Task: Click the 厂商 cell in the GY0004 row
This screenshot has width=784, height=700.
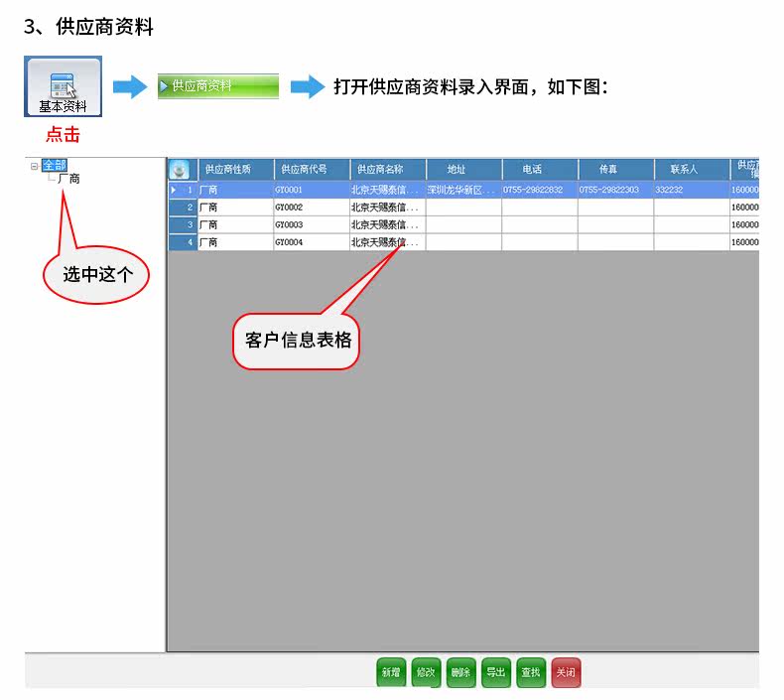Action: (235, 242)
